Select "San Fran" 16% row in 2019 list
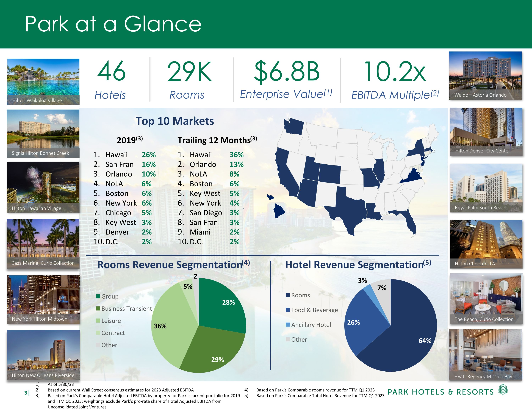Viewport: 532px width, 411px height. [124, 164]
